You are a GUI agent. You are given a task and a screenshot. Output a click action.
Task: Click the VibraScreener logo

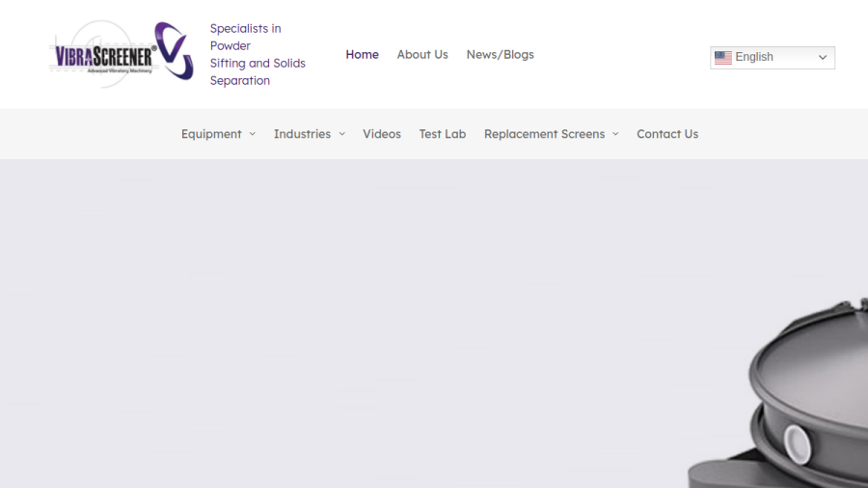click(x=122, y=54)
